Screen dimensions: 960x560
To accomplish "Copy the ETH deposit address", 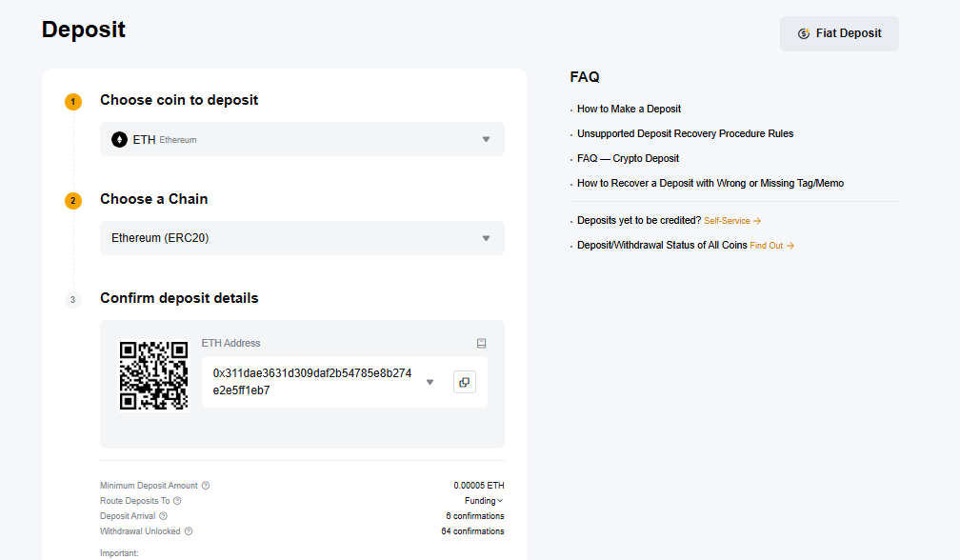I will click(x=465, y=382).
